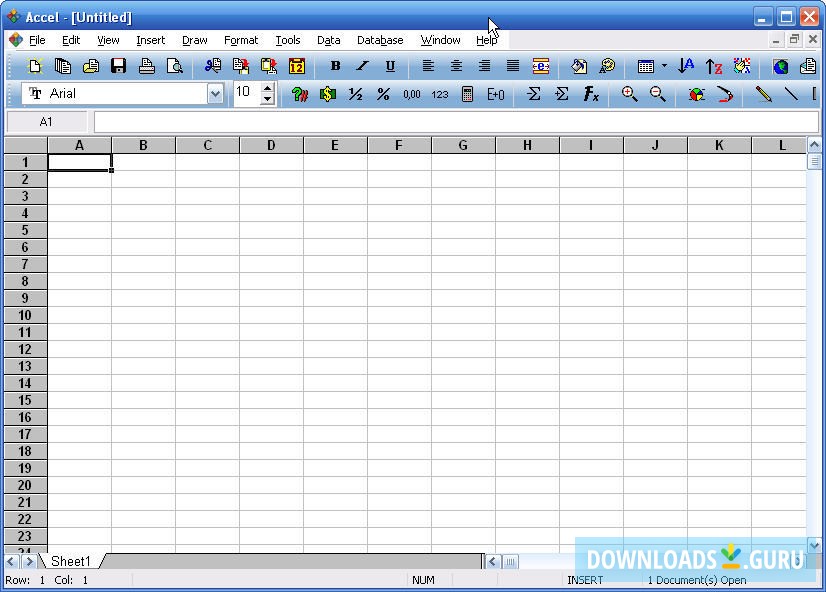This screenshot has height=592, width=826.
Task: Open the Database menu
Action: [x=380, y=40]
